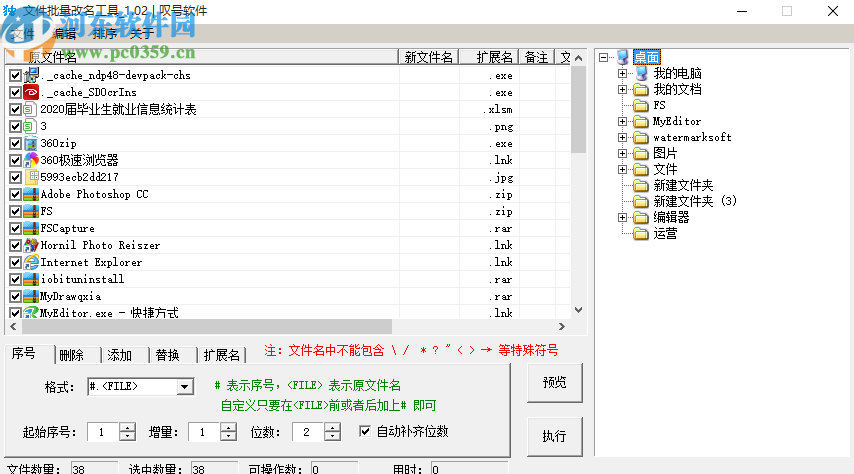This screenshot has width=854, height=474.
Task: Expand the MyEditor folder node
Action: coord(622,121)
